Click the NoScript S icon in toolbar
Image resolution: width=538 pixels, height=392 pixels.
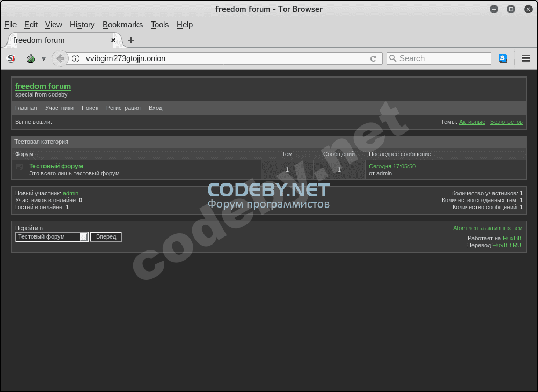(11, 58)
